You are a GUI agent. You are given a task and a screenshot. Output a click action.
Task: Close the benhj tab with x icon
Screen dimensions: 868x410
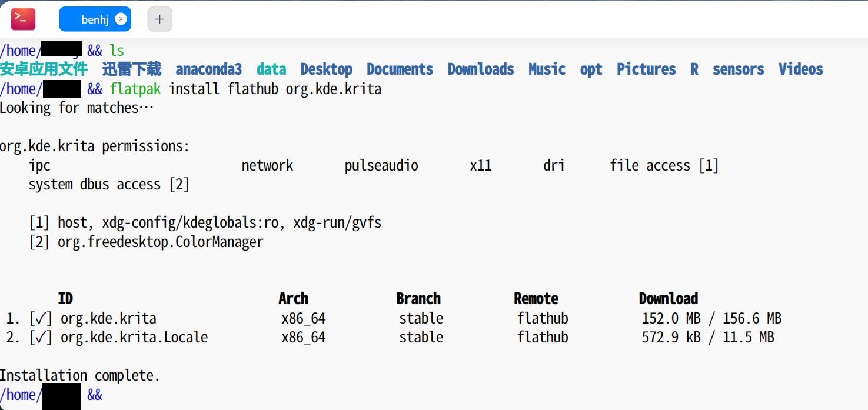click(121, 19)
